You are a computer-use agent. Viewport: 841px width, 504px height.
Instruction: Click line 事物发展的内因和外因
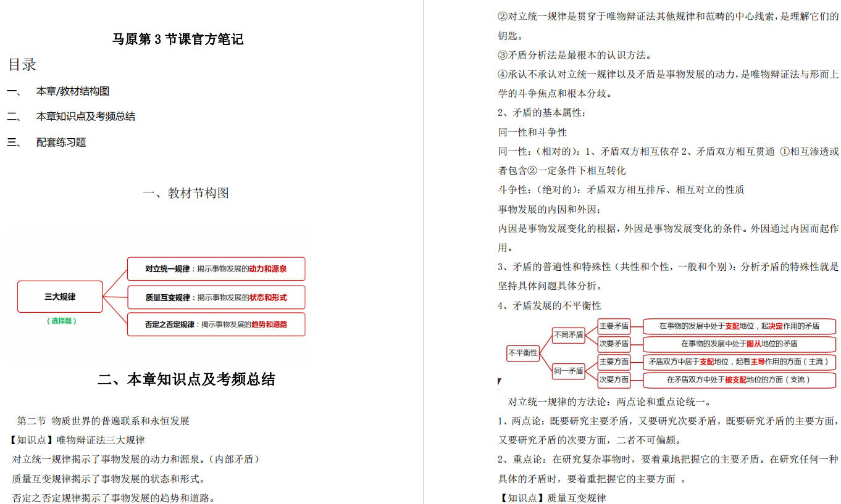(x=550, y=209)
